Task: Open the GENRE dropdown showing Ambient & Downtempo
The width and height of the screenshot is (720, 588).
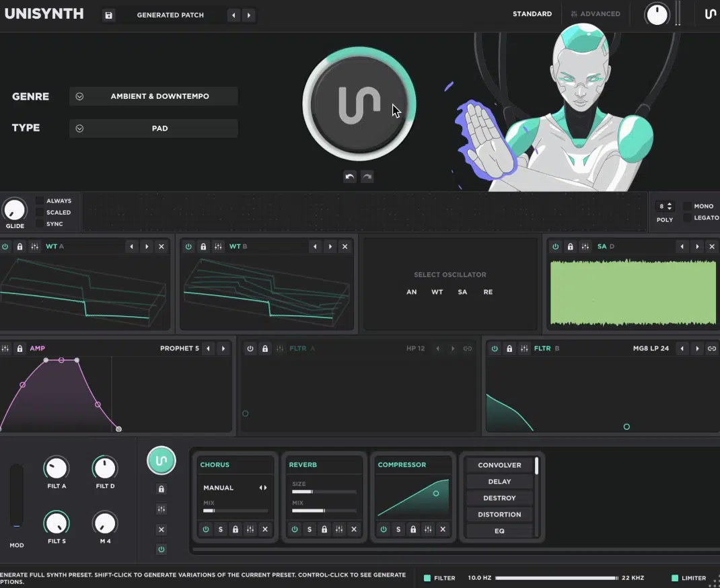Action: 153,96
